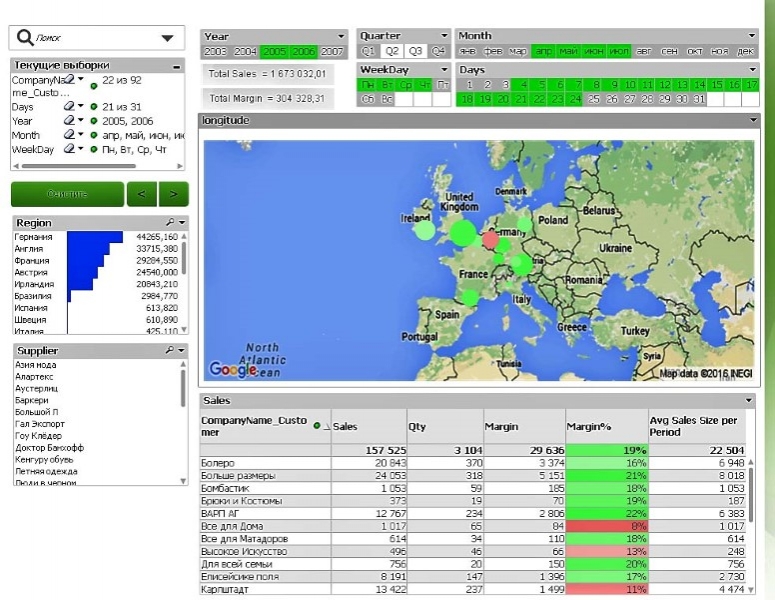
Task: Click the Sales table scroll down arrow
Action: point(751,589)
